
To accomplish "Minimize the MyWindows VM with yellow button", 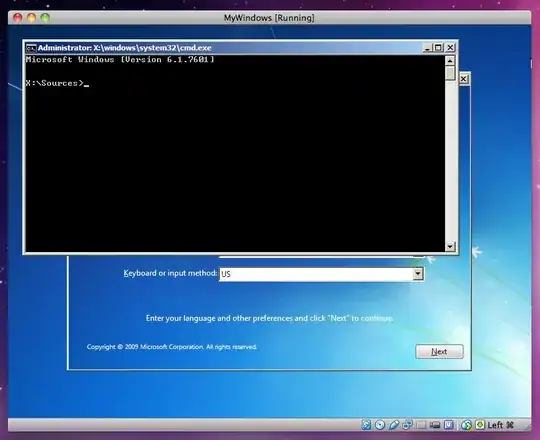I will coord(31,18).
